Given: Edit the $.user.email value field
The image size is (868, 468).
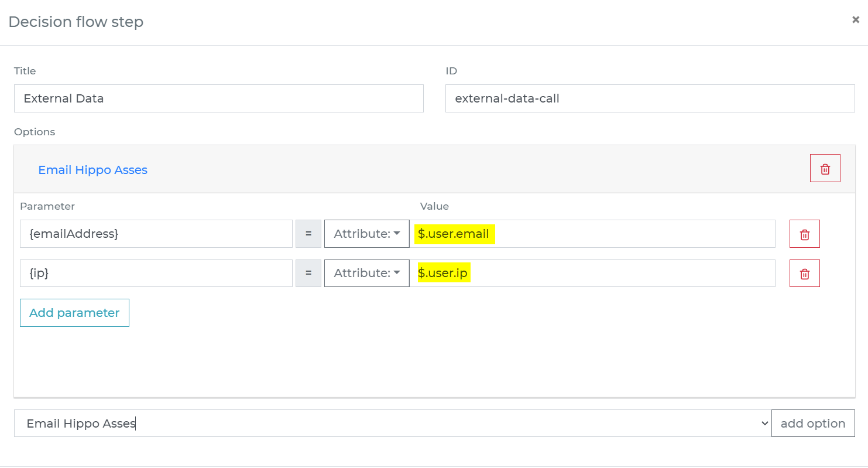Looking at the screenshot, I should tap(592, 234).
